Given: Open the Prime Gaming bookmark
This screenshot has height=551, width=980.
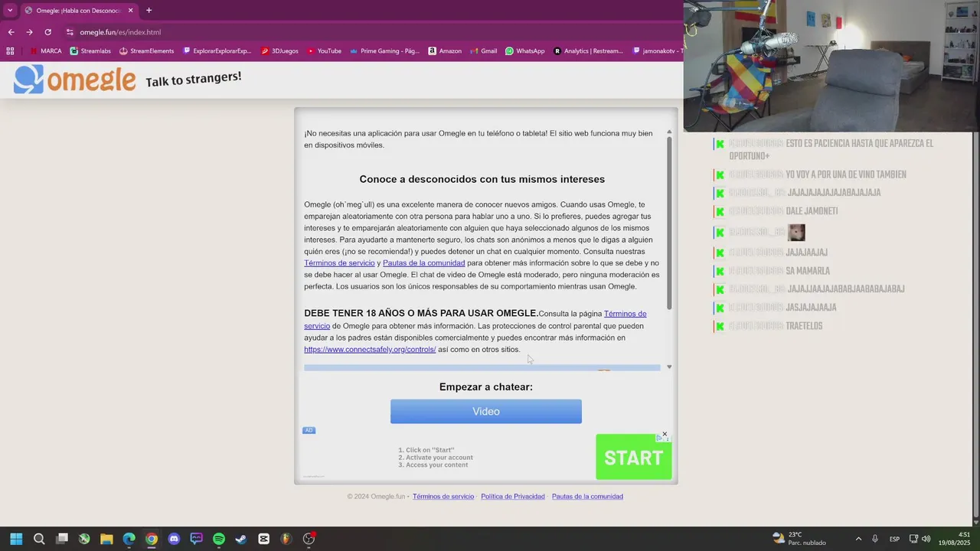Looking at the screenshot, I should pos(384,51).
